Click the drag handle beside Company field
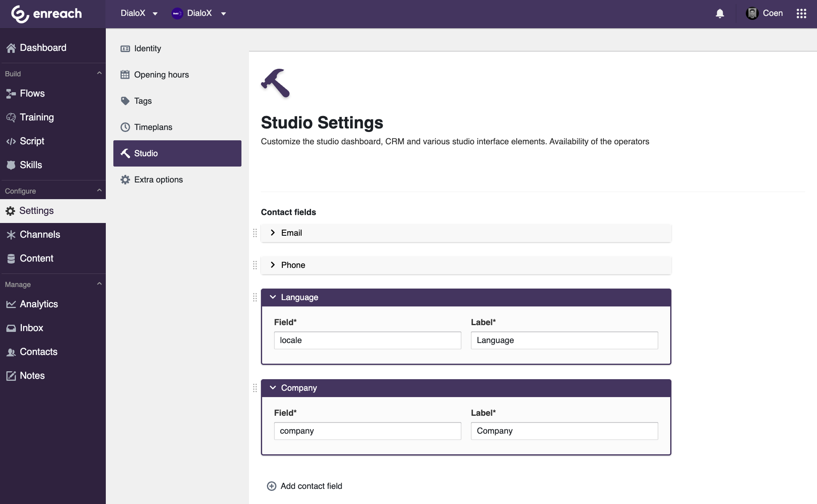 tap(255, 388)
